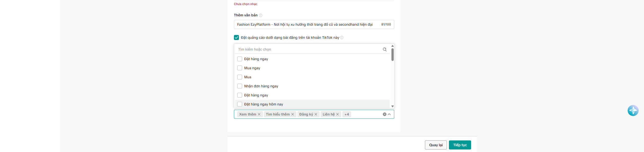Remove the Xem thêm tag
The width and height of the screenshot is (644, 152).
tap(259, 114)
